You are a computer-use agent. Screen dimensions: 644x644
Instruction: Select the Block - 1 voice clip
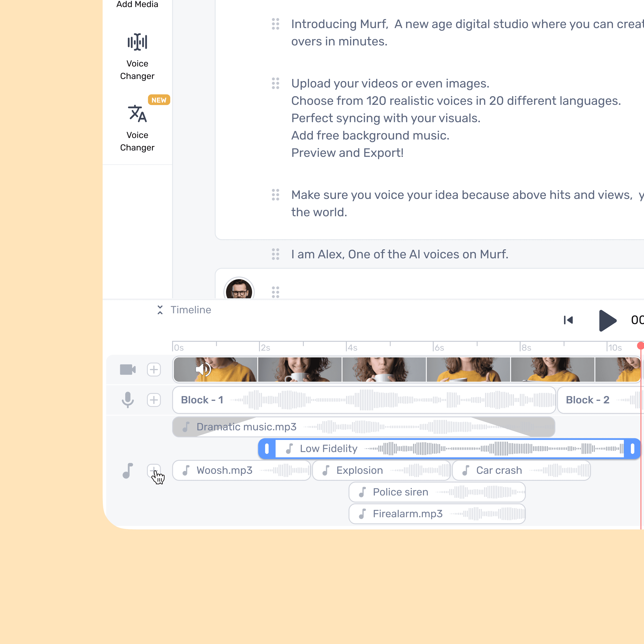364,400
